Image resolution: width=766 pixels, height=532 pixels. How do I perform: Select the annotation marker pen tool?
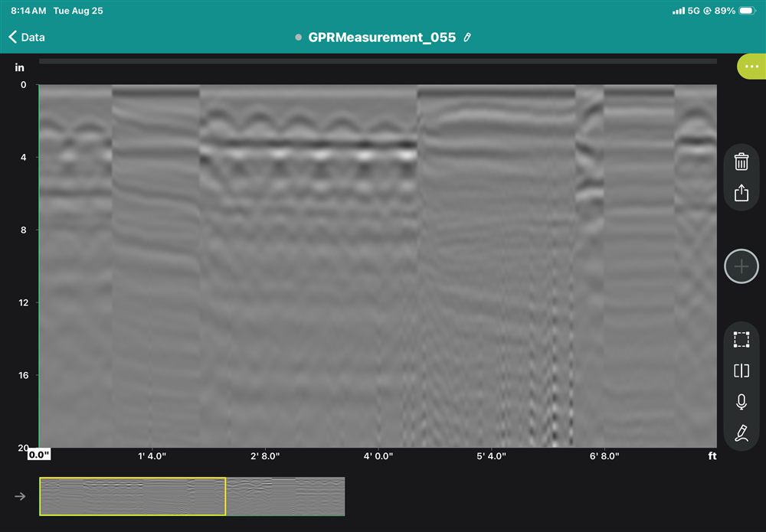[x=741, y=433]
